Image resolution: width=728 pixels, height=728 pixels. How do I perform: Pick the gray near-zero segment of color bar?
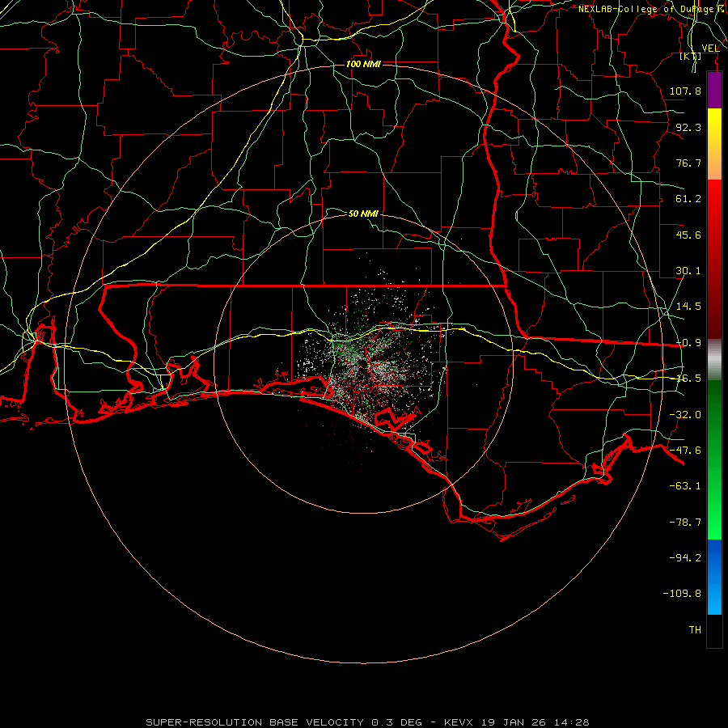(714, 359)
